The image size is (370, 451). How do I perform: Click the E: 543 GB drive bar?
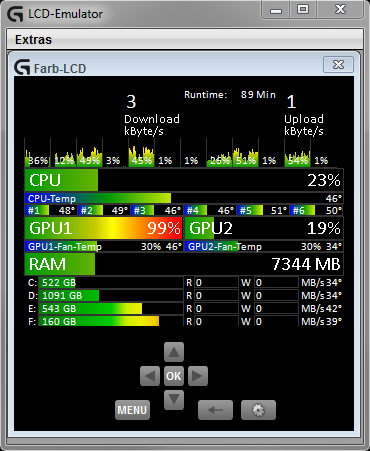(x=111, y=309)
